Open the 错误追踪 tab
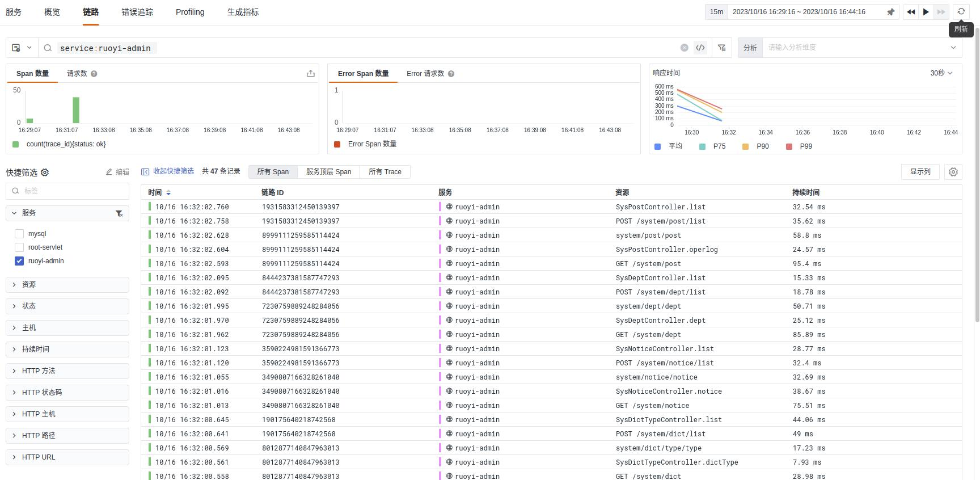Screen dimensions: 980x480 pyautogui.click(x=137, y=12)
